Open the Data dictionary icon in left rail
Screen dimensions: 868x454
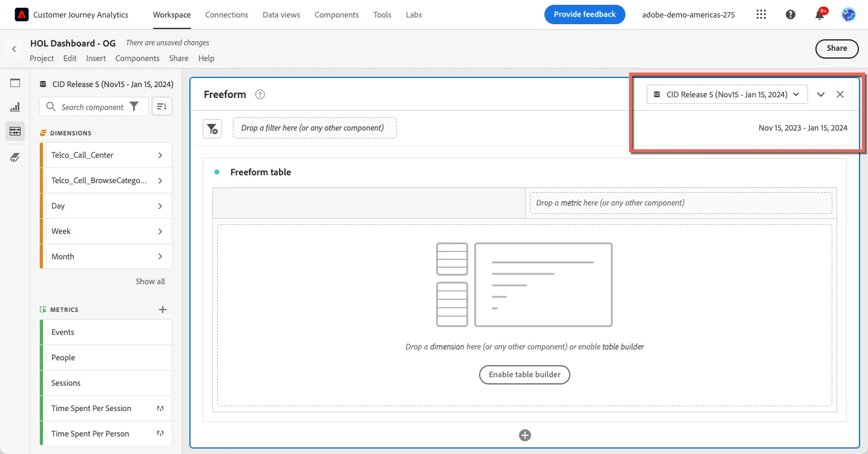[15, 157]
